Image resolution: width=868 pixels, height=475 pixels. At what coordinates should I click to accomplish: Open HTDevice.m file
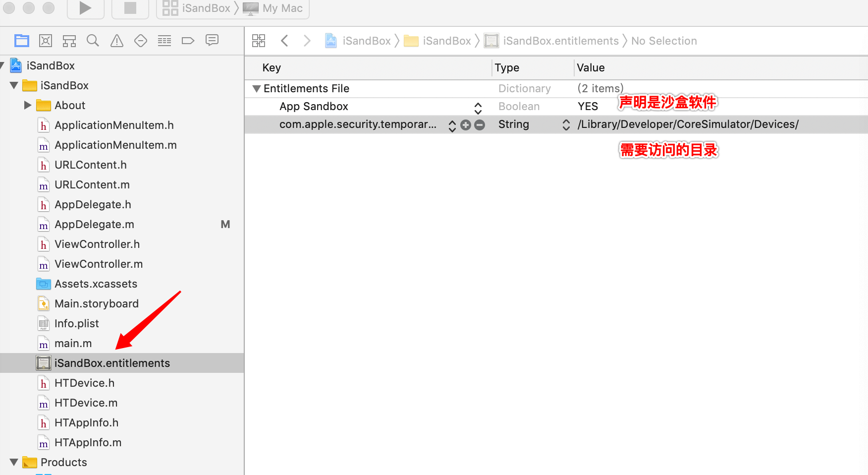click(86, 403)
